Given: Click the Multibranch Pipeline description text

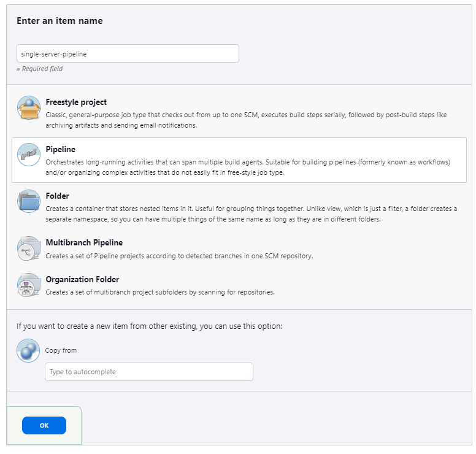Looking at the screenshot, I should (179, 256).
